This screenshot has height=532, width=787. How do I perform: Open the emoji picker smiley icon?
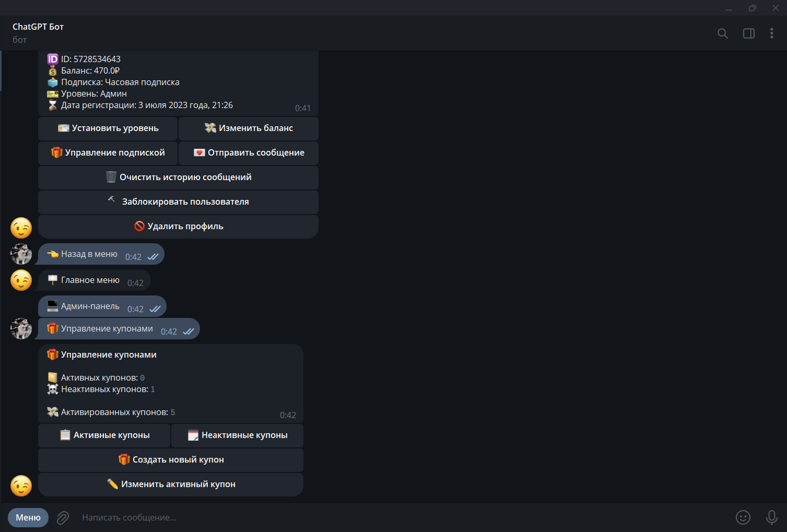click(x=743, y=517)
